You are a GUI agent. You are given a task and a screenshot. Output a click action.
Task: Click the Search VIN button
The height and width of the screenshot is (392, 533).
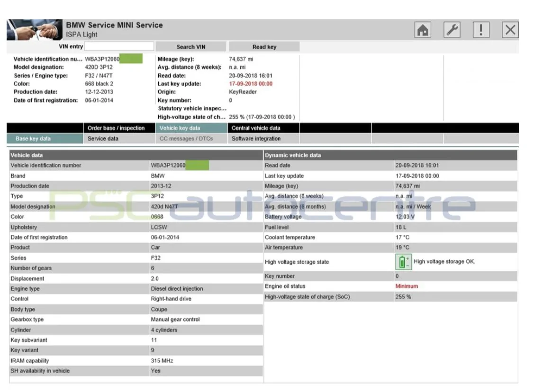coord(191,46)
